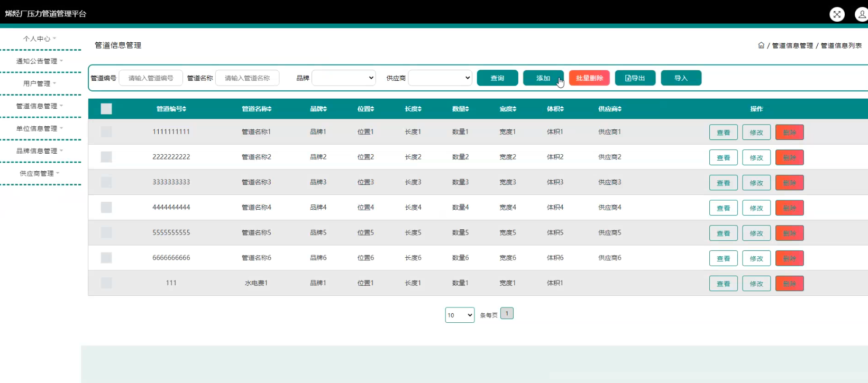Open the user profile icon
Screen dimensions: 868x383
tap(862, 14)
